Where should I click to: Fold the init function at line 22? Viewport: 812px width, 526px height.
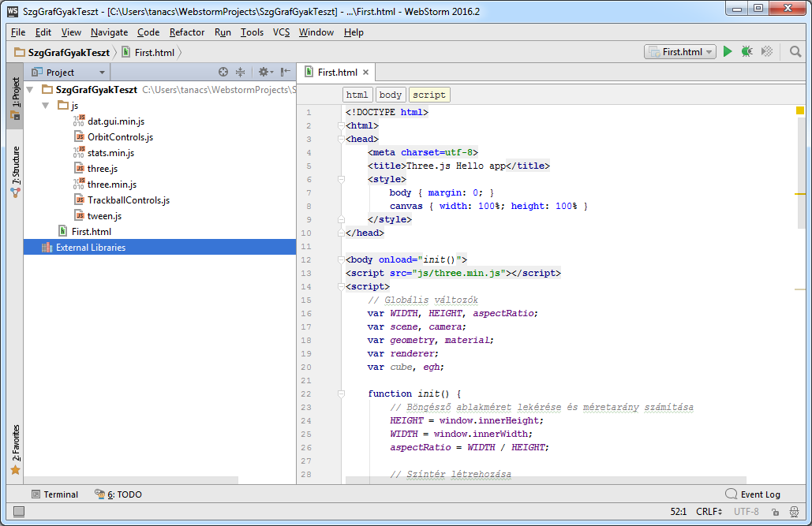(x=341, y=394)
